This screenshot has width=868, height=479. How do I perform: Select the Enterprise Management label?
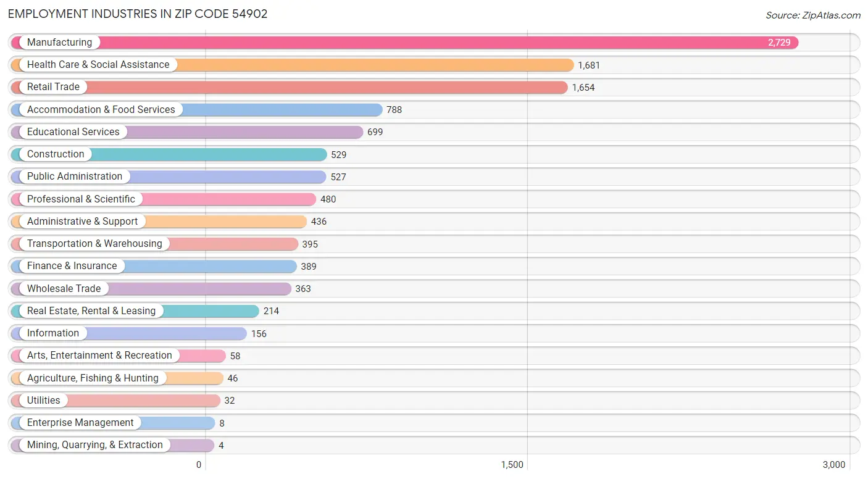[80, 422]
